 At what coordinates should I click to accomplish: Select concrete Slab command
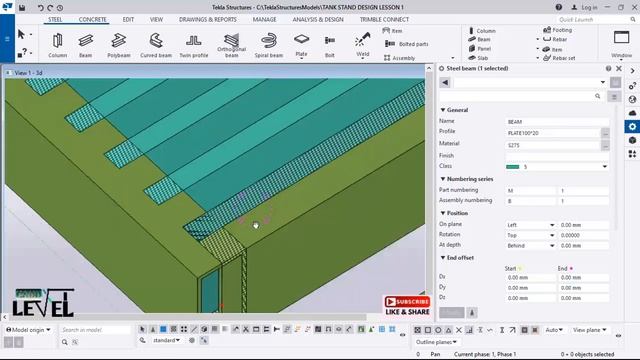(x=478, y=58)
